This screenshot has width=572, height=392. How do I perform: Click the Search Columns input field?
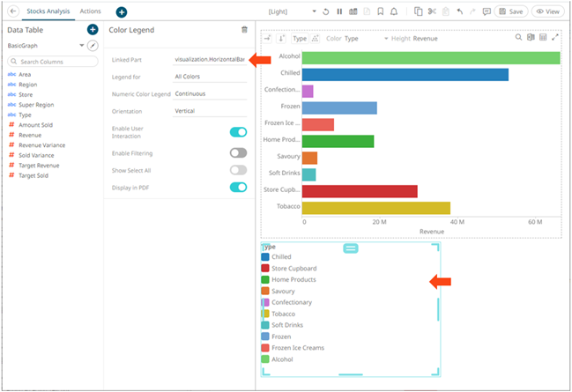click(52, 62)
